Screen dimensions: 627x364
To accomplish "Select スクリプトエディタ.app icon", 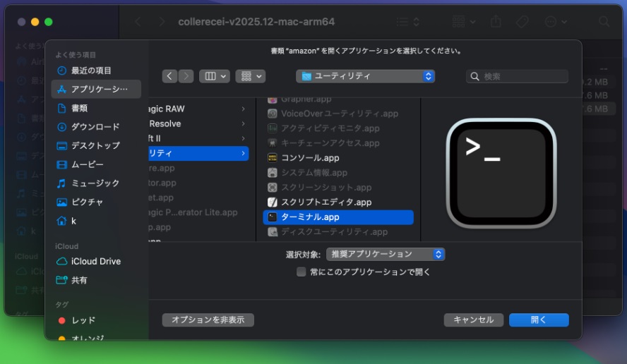I will tap(273, 202).
